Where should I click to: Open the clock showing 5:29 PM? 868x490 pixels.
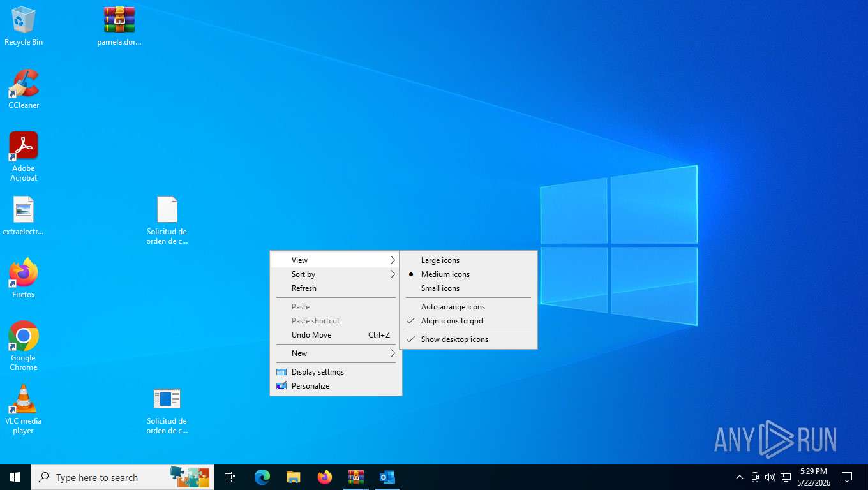click(813, 477)
